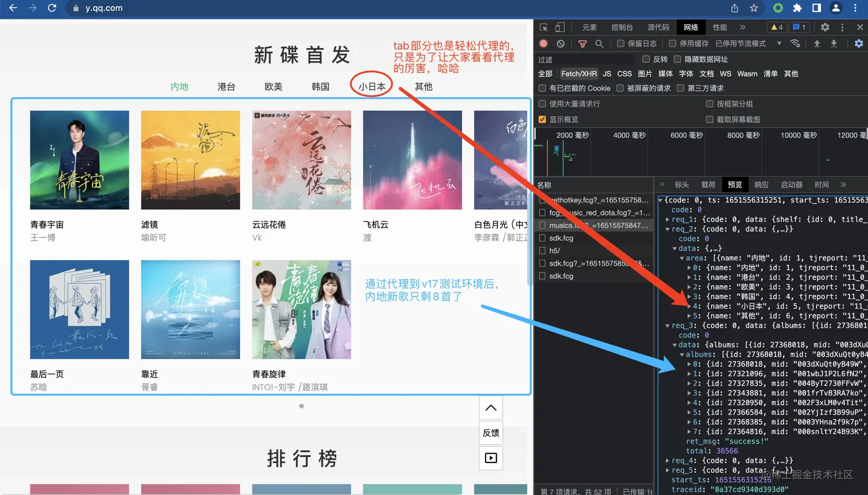The width and height of the screenshot is (868, 495).
Task: Open Network panel settings gear
Action: pos(859,44)
